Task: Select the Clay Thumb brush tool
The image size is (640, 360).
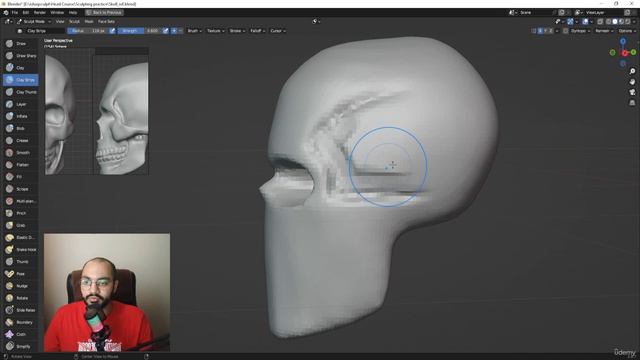Action: pyautogui.click(x=20, y=92)
